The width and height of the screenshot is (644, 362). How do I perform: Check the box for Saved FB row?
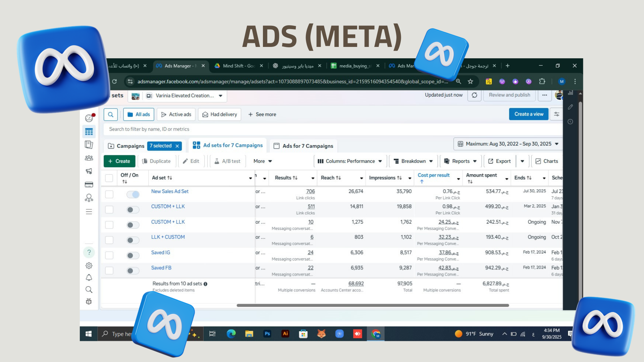coord(109,270)
